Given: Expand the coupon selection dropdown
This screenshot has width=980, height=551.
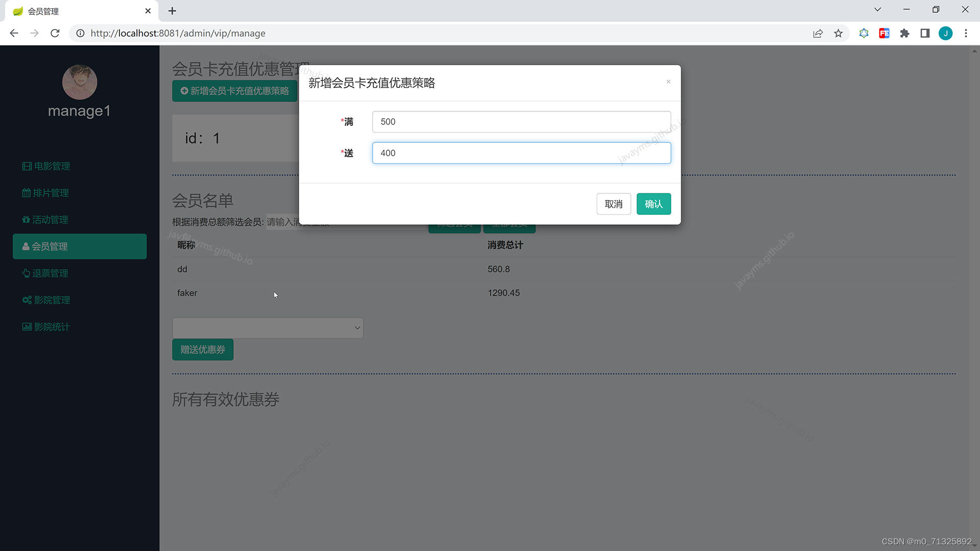Looking at the screenshot, I should coord(267,328).
